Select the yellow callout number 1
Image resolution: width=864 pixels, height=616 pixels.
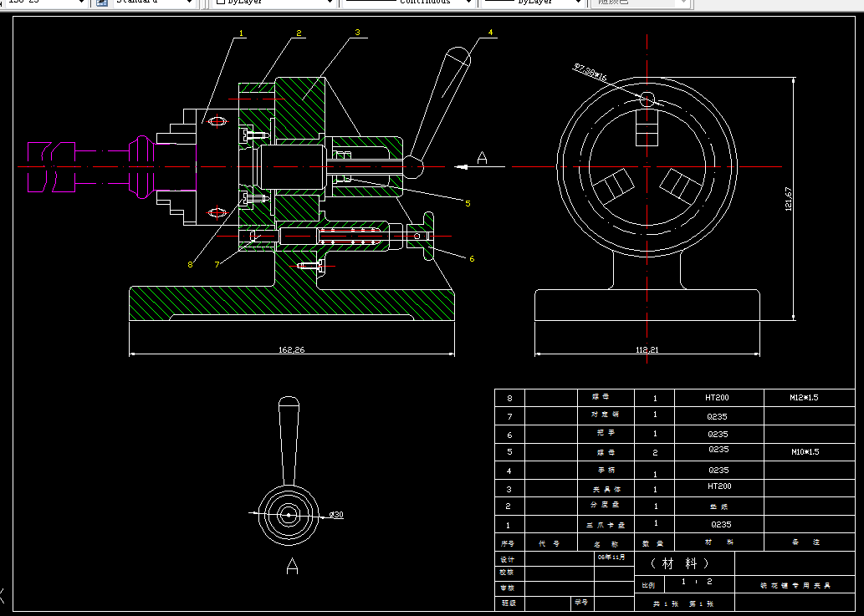pyautogui.click(x=241, y=33)
